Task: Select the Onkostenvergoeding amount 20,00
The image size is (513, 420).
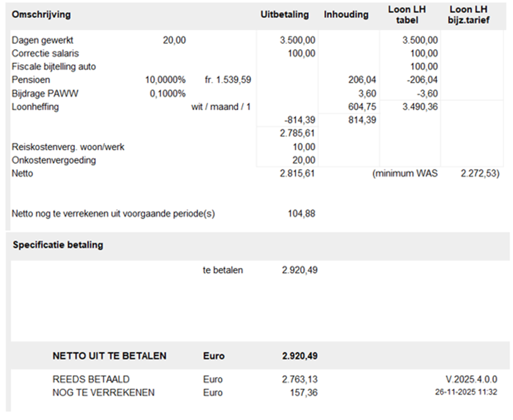Action: [304, 160]
